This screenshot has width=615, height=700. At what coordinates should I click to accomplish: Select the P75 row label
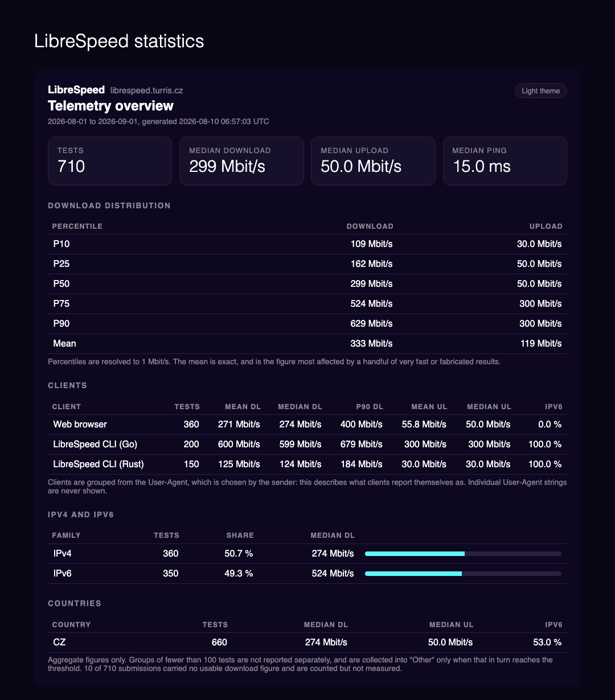tap(61, 304)
